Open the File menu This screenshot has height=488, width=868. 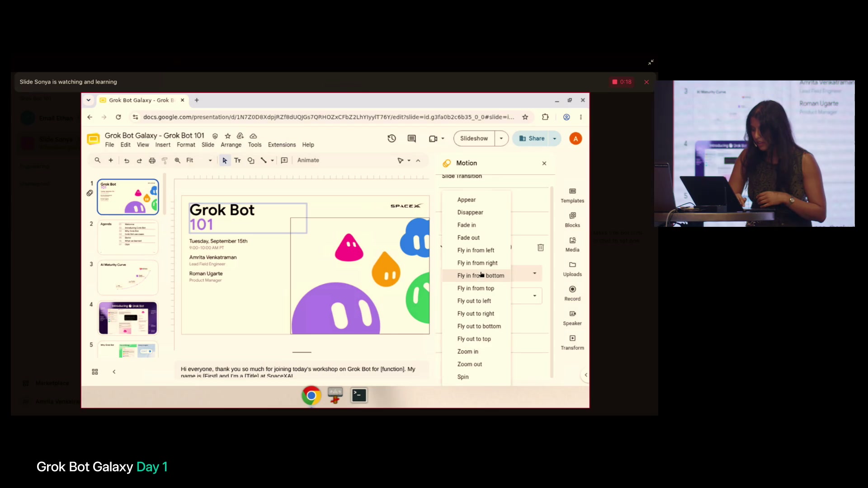109,145
